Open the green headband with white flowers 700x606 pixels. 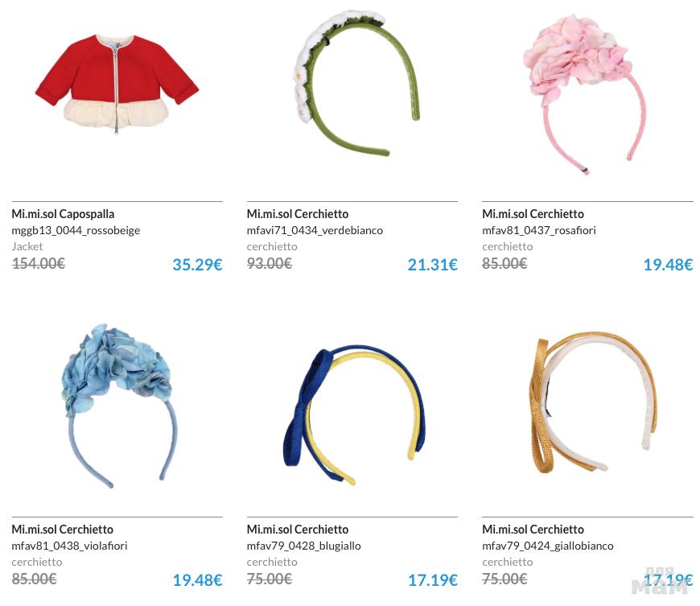pyautogui.click(x=356, y=84)
